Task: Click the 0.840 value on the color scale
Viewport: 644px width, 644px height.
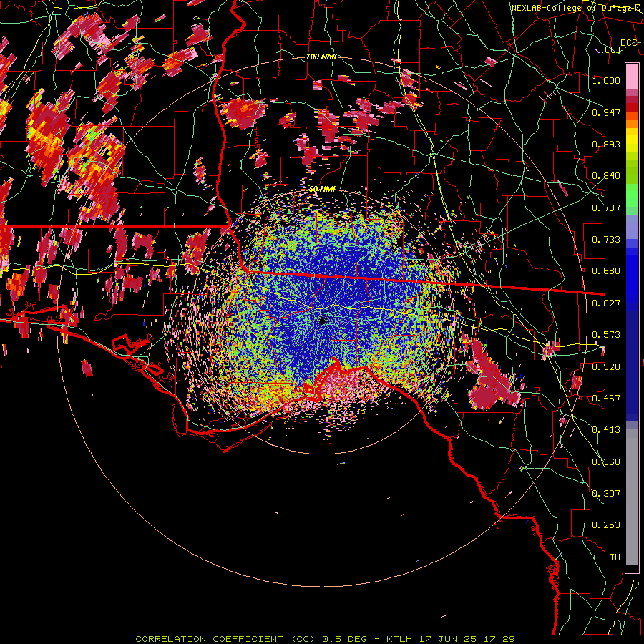Action: tap(606, 176)
